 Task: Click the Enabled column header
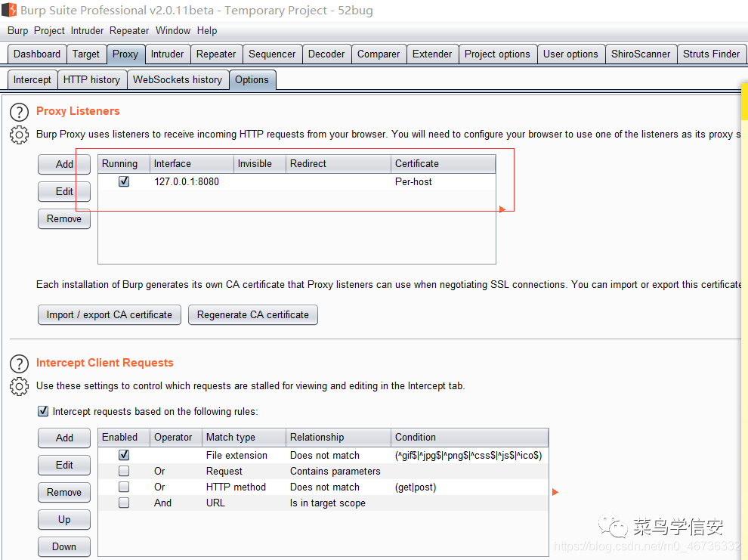coord(124,437)
